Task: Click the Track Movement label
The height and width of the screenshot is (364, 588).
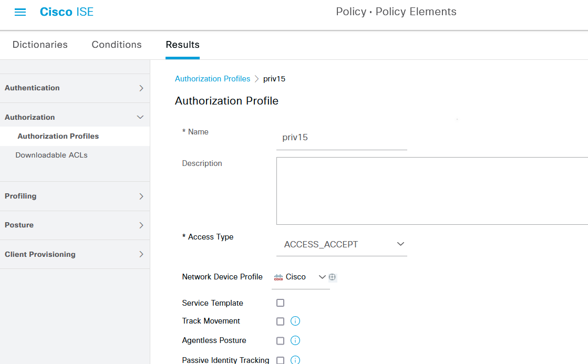Action: [211, 321]
